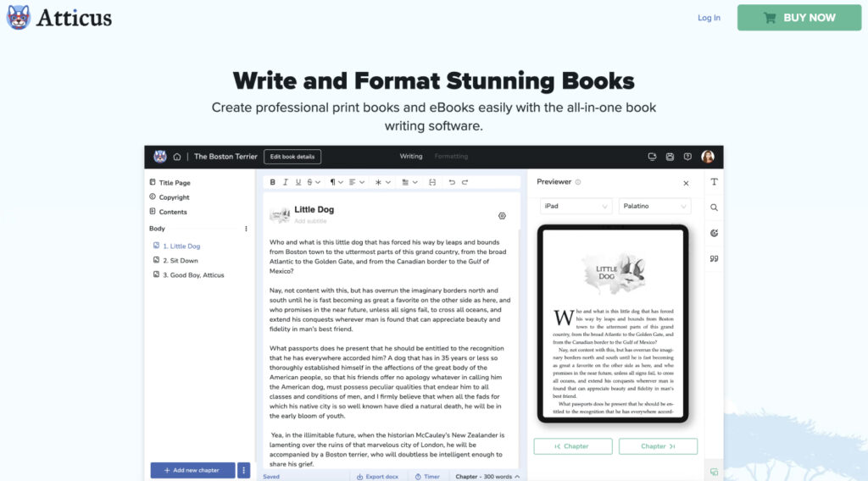The width and height of the screenshot is (868, 481).
Task: Click the text alignment icon
Action: [352, 182]
